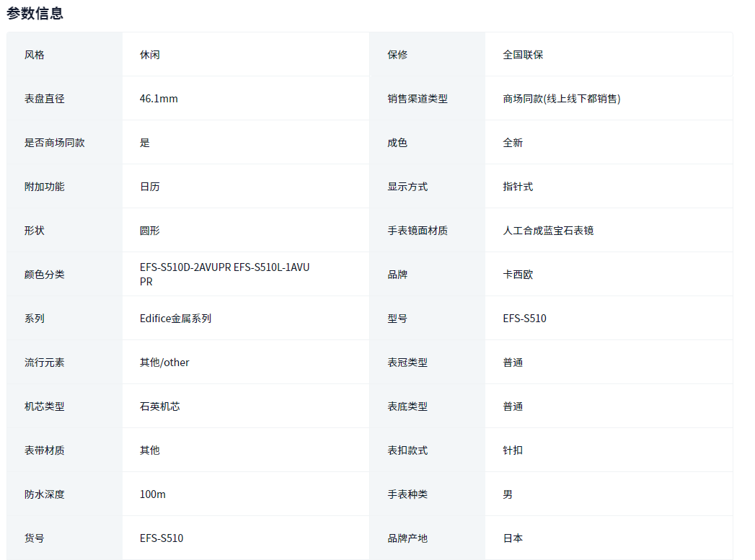This screenshot has width=755, height=560.
Task: Click the 其他/other popular element value
Action: [x=164, y=363]
